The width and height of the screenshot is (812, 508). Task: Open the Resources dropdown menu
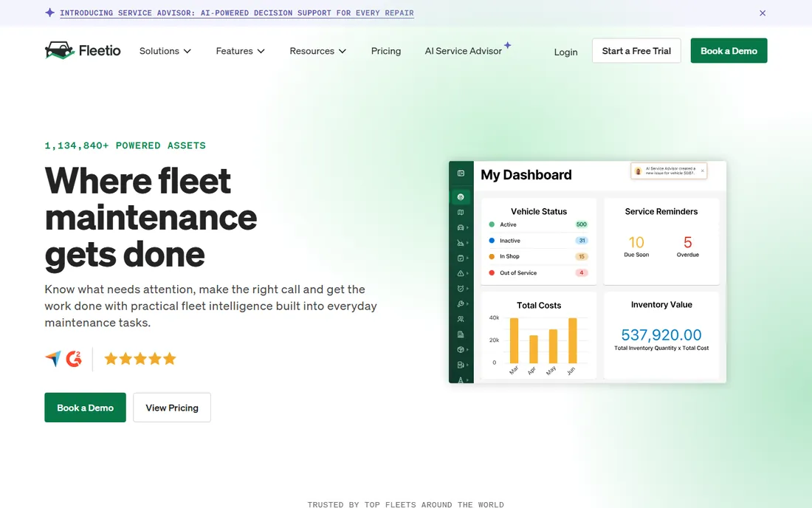click(318, 51)
